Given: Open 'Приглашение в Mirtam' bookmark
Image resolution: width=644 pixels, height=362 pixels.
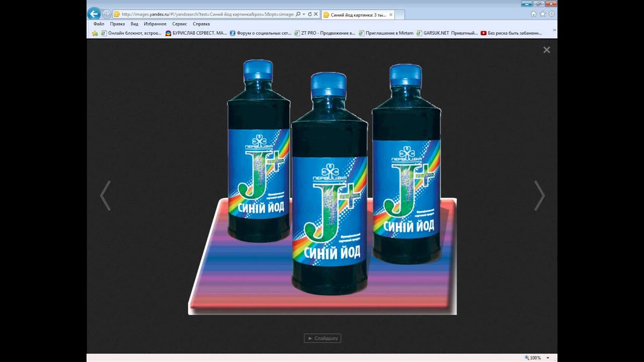Looking at the screenshot, I should pyautogui.click(x=386, y=33).
